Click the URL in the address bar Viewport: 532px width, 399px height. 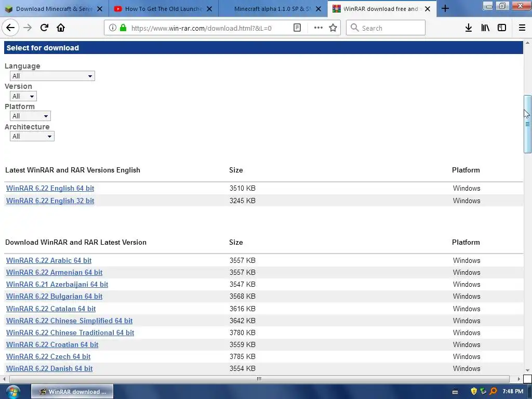click(x=201, y=28)
